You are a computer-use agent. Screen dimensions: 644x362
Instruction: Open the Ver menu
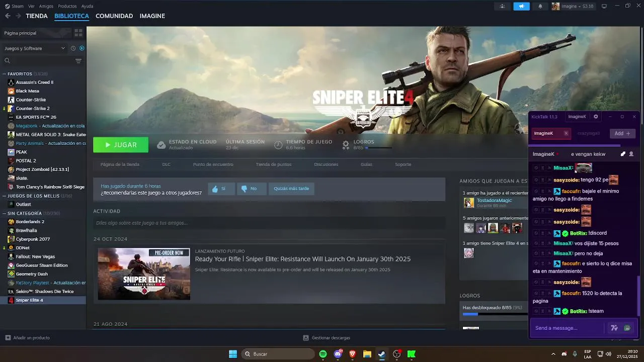[32, 6]
